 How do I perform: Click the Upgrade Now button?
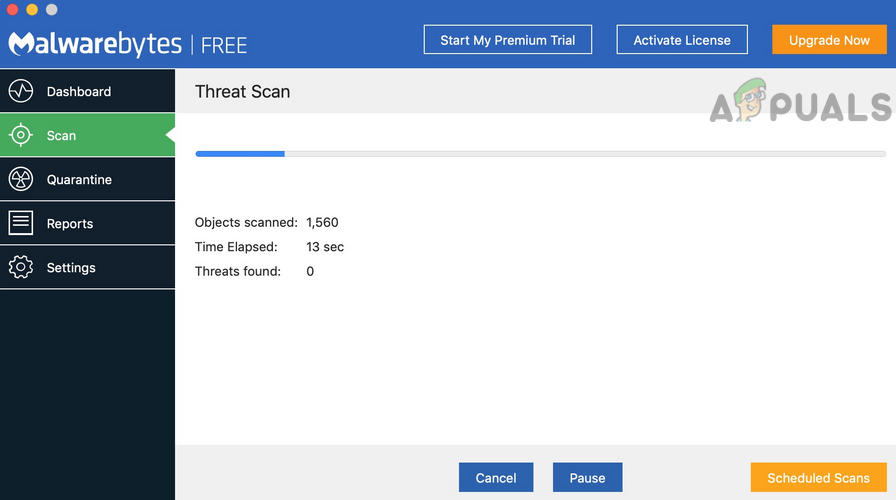829,39
